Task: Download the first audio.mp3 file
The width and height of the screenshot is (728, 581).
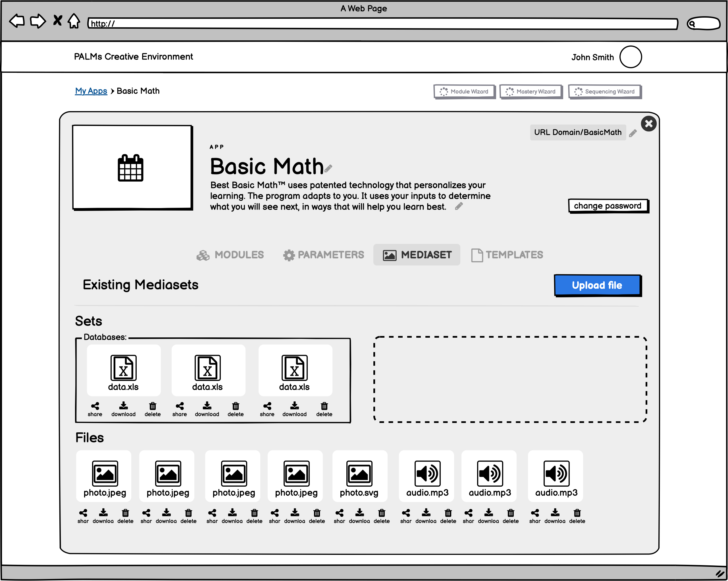Action: pyautogui.click(x=426, y=516)
